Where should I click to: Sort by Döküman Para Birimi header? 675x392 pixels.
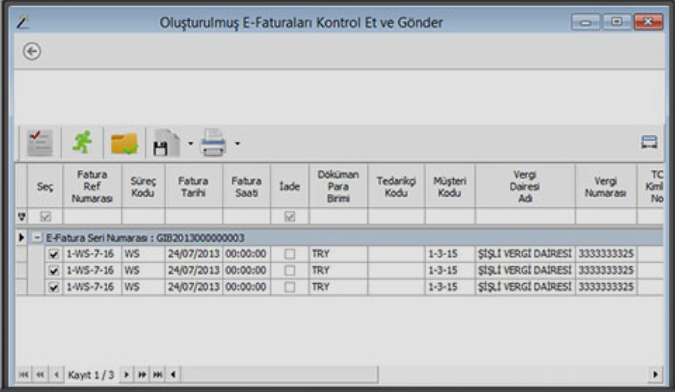click(338, 186)
